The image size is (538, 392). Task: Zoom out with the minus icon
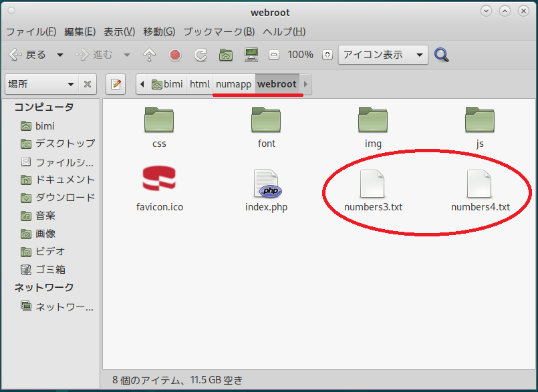[x=273, y=55]
